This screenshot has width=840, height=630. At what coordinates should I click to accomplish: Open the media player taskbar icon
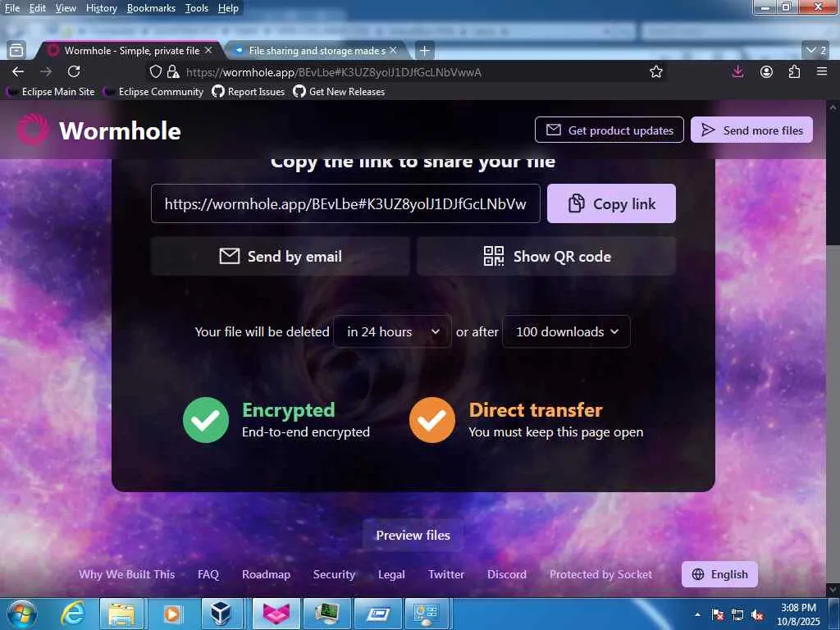click(x=172, y=614)
